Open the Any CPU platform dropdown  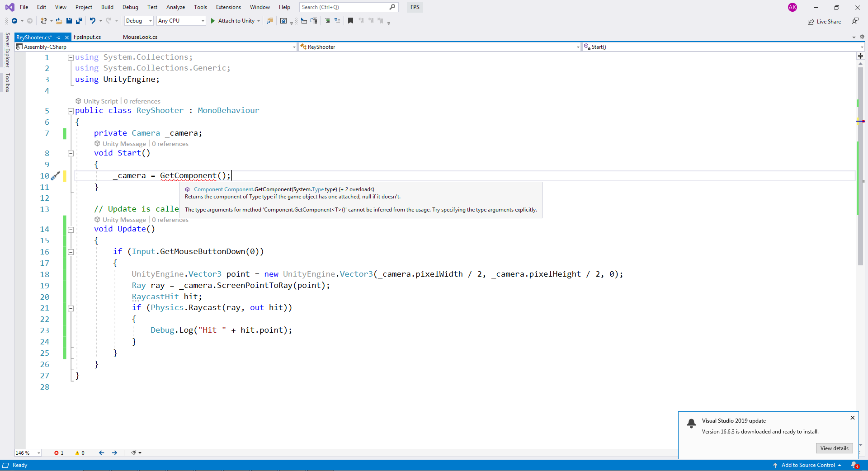[181, 21]
